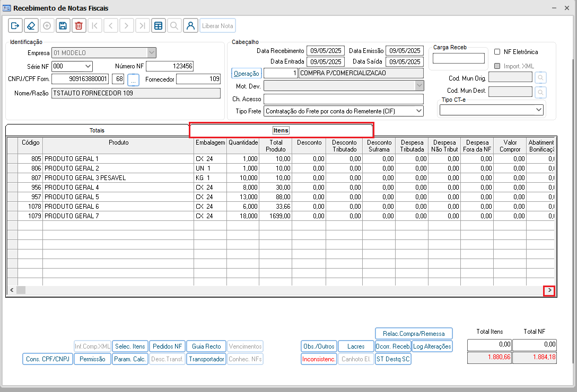Click the search icon beside Cod. Mun Orig.
Viewport: 577px width, 392px height.
540,78
